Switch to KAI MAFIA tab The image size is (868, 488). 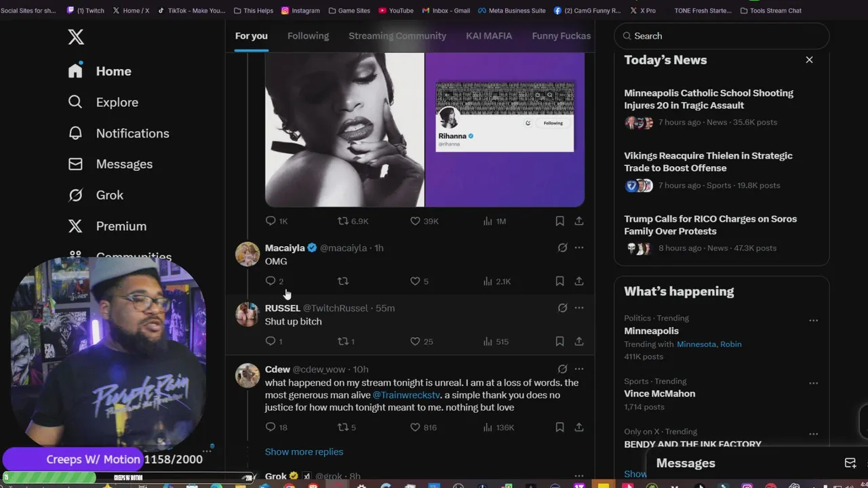[x=489, y=36]
